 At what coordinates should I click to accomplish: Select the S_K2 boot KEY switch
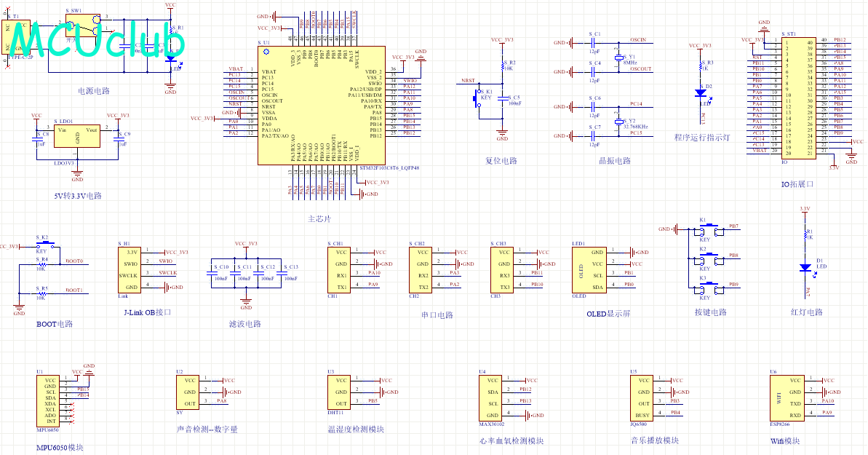click(x=47, y=245)
